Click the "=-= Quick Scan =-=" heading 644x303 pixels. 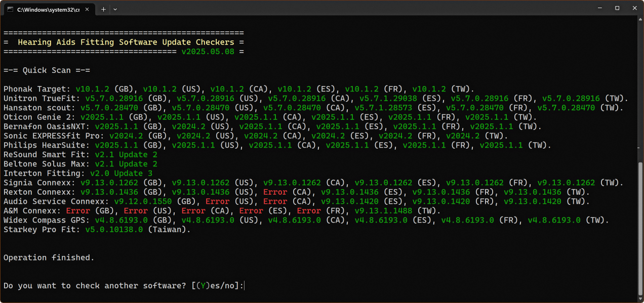pyautogui.click(x=47, y=70)
